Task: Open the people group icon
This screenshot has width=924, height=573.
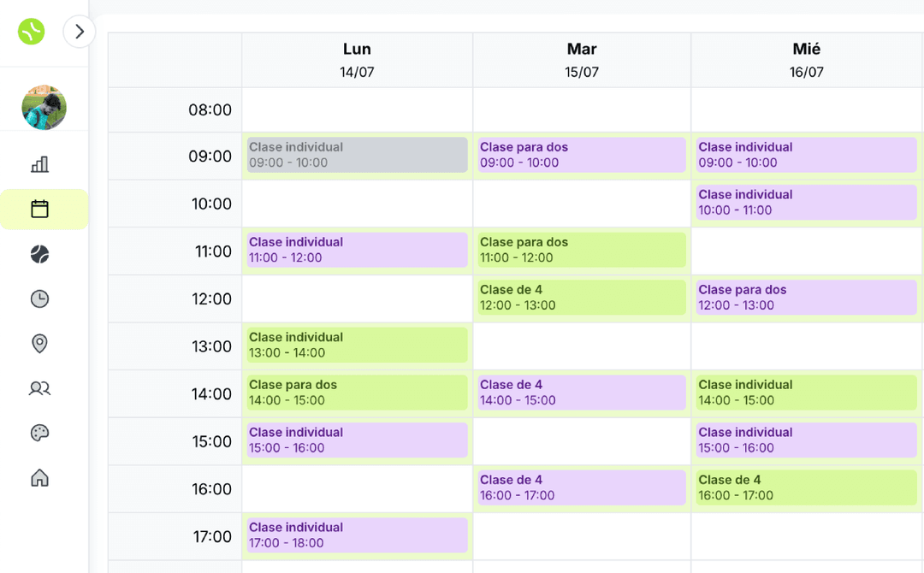Action: (39, 388)
